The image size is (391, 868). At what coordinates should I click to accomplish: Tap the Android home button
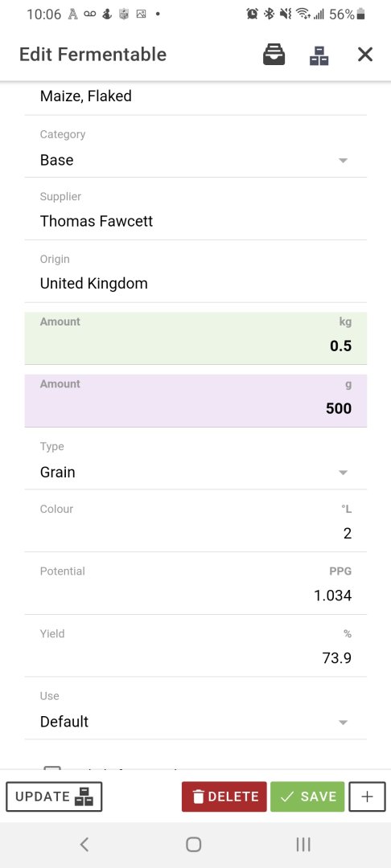tap(193, 844)
